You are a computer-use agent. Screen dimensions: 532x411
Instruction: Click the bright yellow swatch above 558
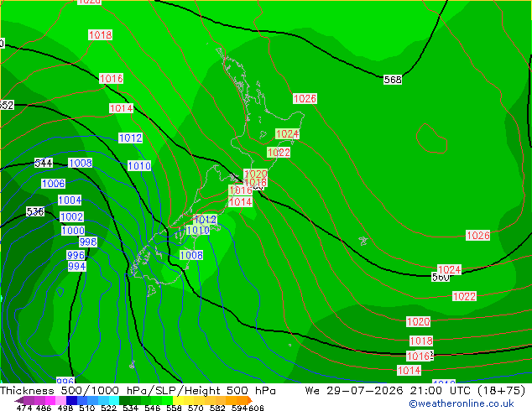(x=178, y=400)
